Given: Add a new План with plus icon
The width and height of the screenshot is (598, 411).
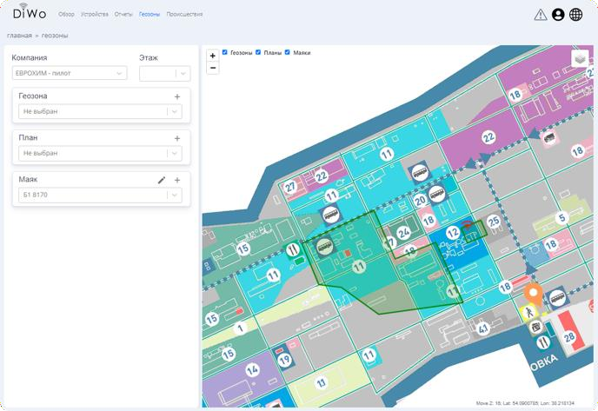Looking at the screenshot, I should pyautogui.click(x=177, y=138).
